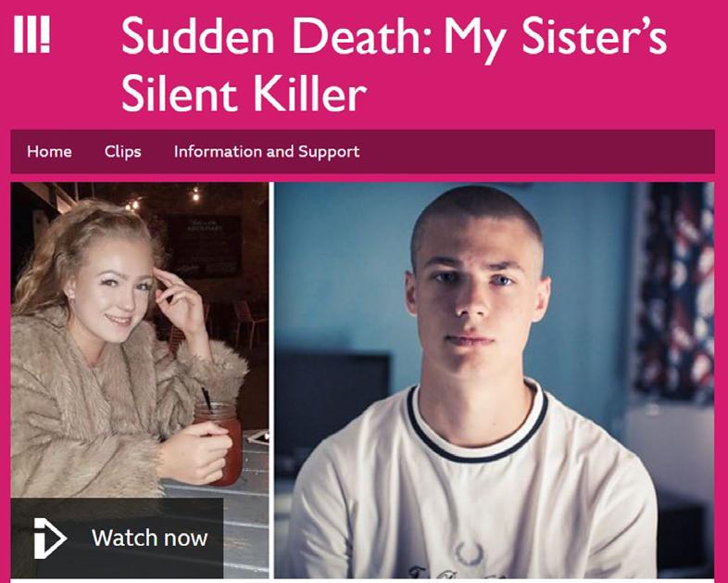Click the dark chalkboard sign behind the woman
This screenshot has width=728, height=583.
(x=205, y=247)
